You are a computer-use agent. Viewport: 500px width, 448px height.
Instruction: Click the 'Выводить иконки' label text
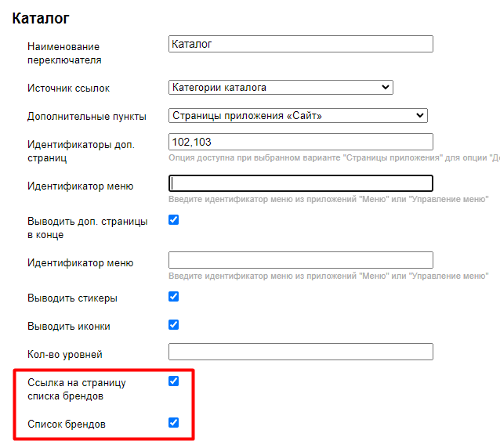pos(69,327)
